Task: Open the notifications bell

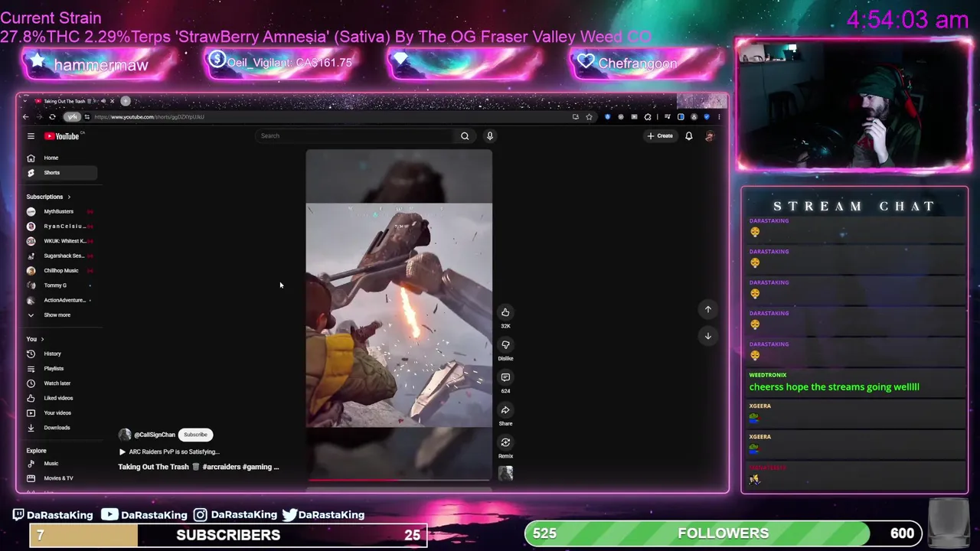Action: tap(688, 136)
